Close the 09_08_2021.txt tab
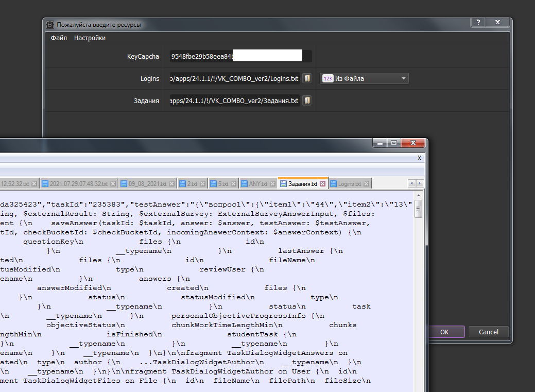 point(172,184)
